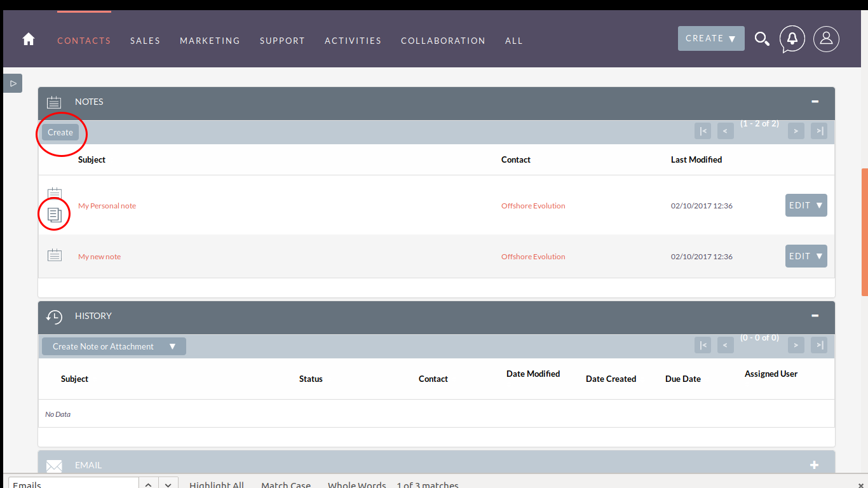Expand the left sidebar toggle
This screenshot has height=488, width=868.
(13, 83)
